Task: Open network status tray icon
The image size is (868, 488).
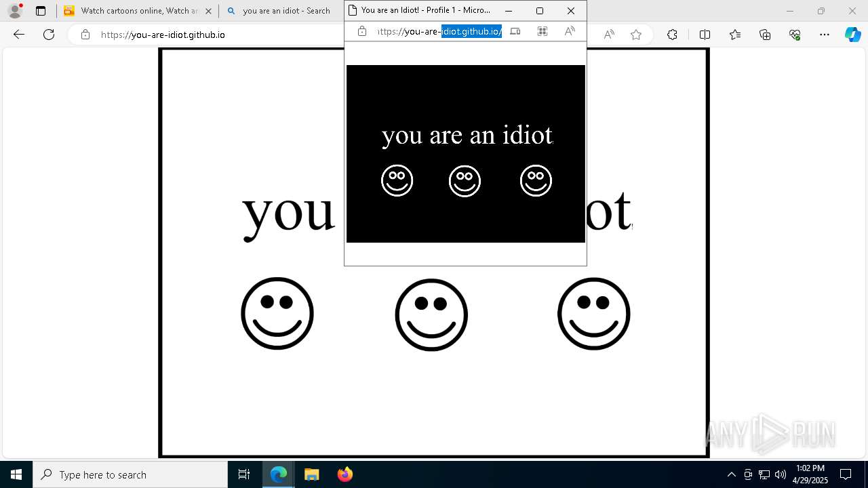Action: pyautogui.click(x=764, y=474)
